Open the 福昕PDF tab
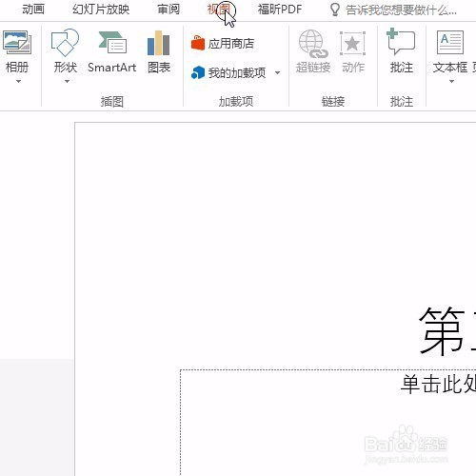 tap(280, 10)
